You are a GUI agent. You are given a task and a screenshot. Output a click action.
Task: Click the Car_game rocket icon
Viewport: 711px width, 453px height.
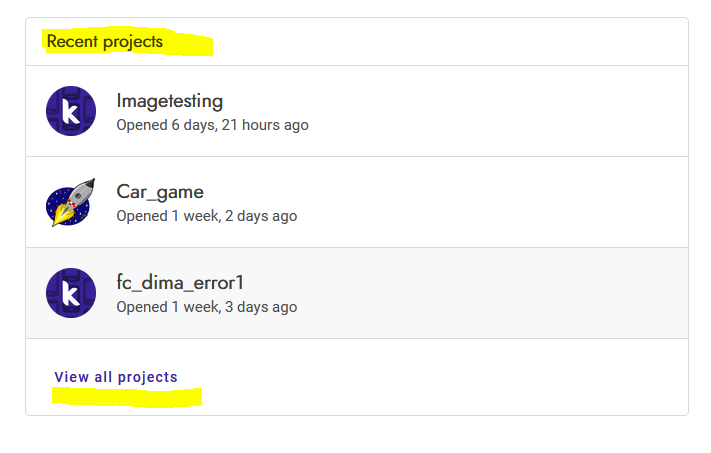(71, 202)
